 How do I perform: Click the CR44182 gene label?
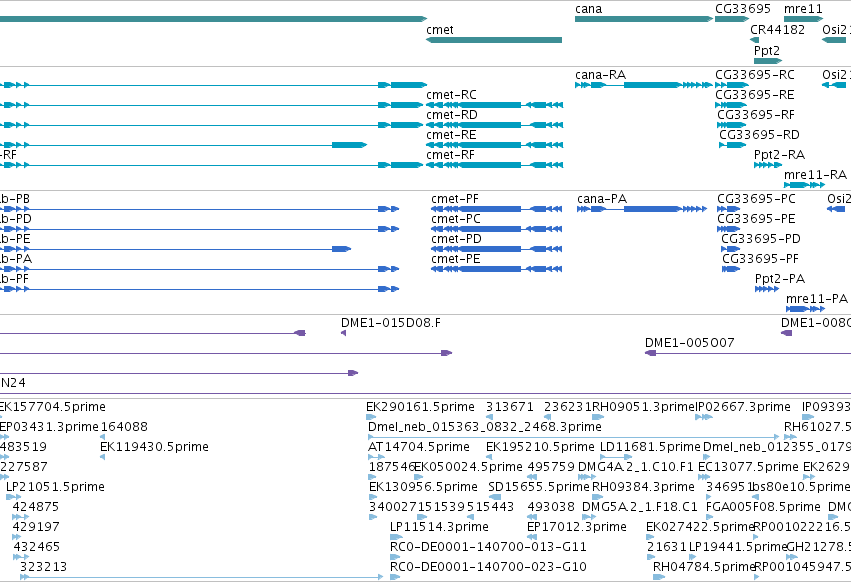pyautogui.click(x=777, y=29)
